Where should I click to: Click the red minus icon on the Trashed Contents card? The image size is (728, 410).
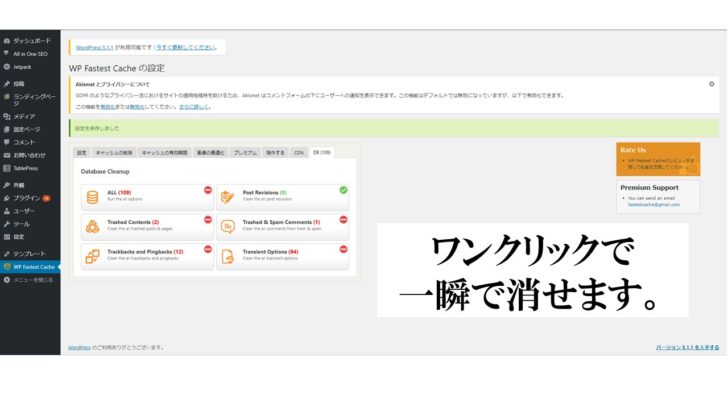click(208, 220)
